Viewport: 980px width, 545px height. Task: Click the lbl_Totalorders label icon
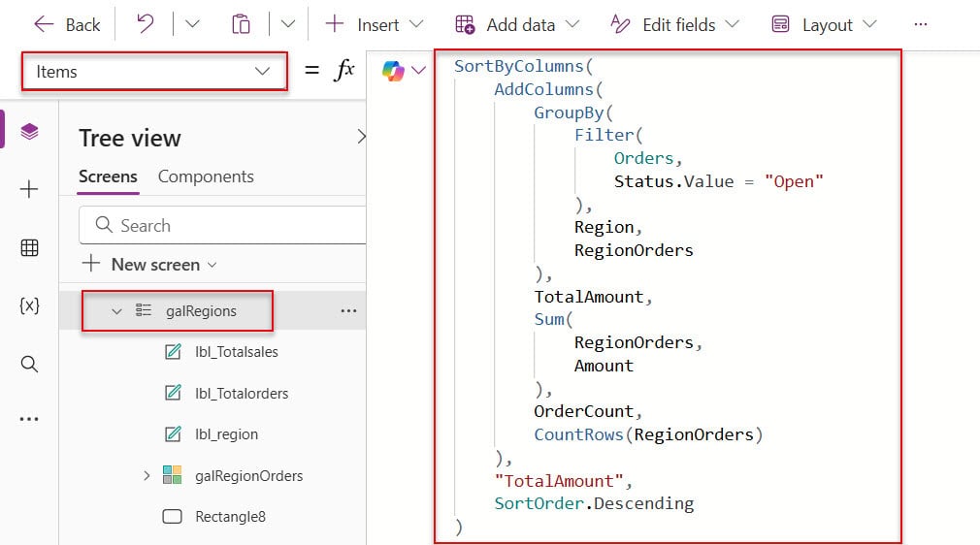[173, 393]
